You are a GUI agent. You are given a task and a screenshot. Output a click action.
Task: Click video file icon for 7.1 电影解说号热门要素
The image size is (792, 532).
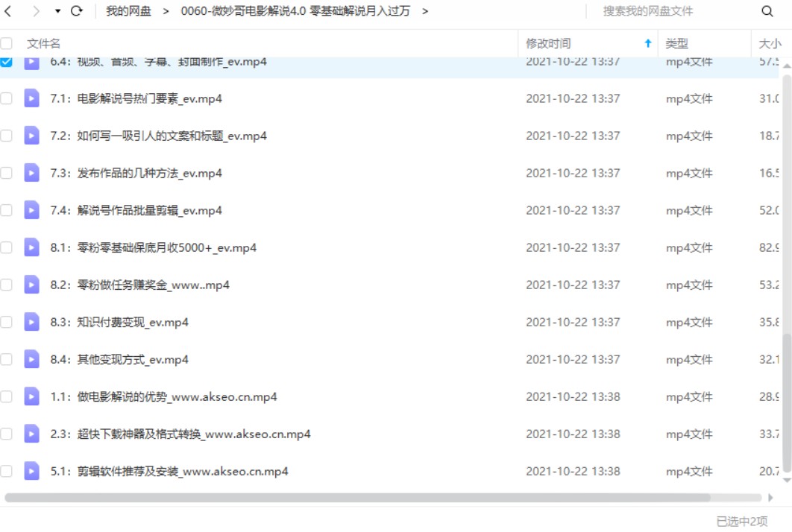(x=31, y=98)
